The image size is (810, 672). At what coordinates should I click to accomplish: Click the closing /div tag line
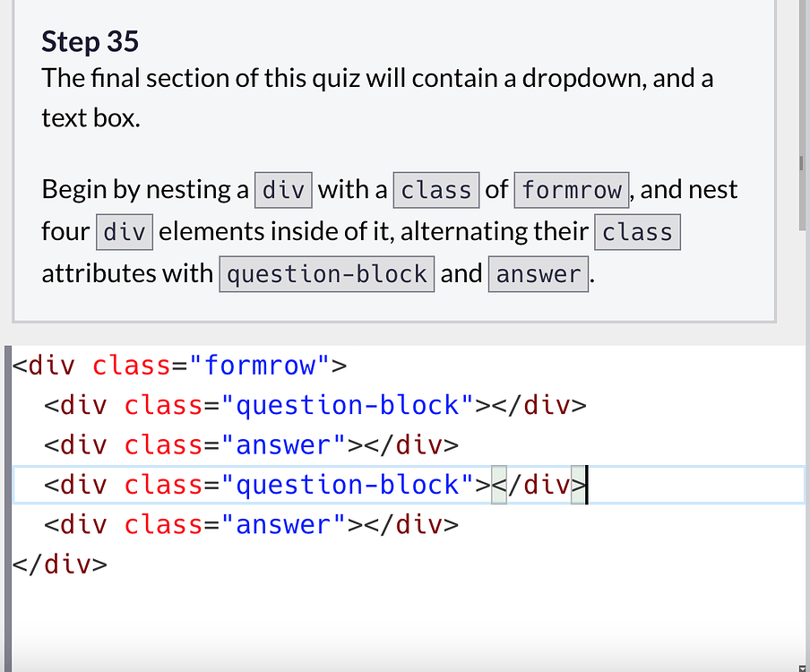58,564
